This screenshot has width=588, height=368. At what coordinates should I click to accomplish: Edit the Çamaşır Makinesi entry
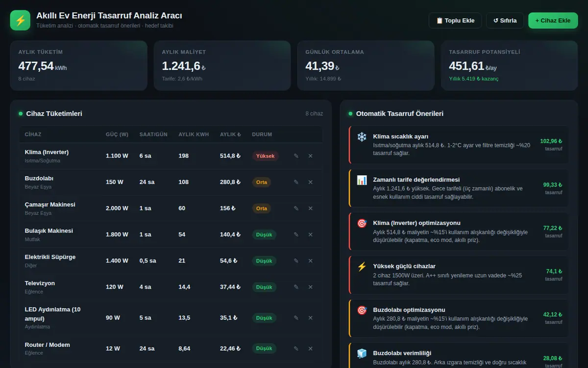(x=296, y=209)
